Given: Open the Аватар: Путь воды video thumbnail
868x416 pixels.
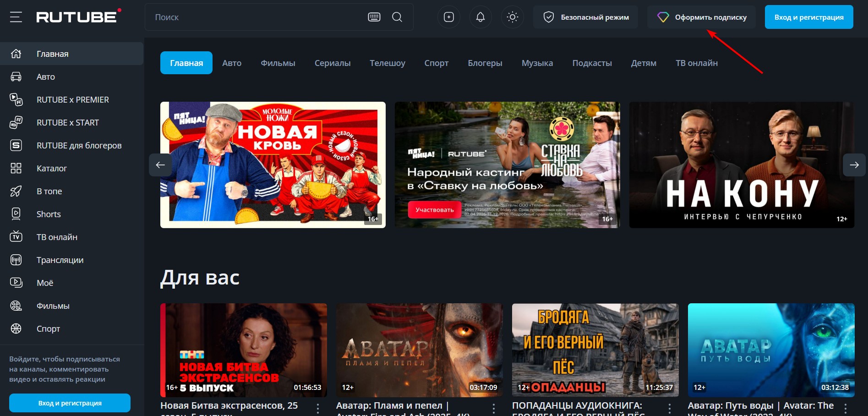Looking at the screenshot, I should point(771,350).
